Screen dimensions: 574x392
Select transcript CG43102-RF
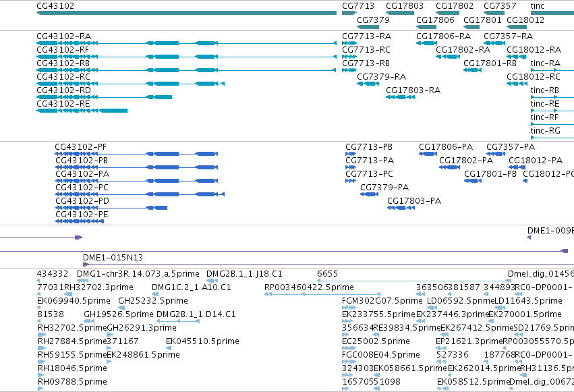(186, 57)
